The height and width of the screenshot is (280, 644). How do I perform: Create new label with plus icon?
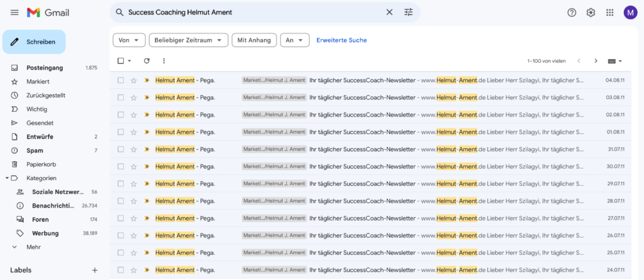pos(94,270)
